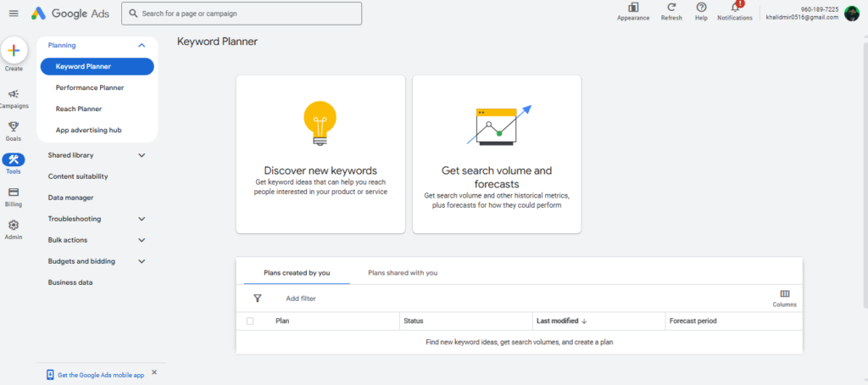
Task: Open Goals via the trophy icon
Action: click(x=14, y=127)
